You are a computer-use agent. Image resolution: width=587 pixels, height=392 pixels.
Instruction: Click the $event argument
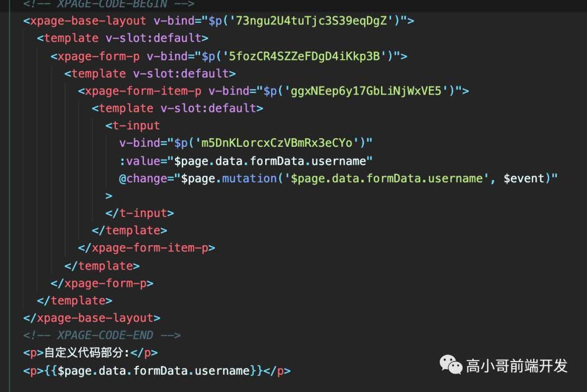(524, 178)
